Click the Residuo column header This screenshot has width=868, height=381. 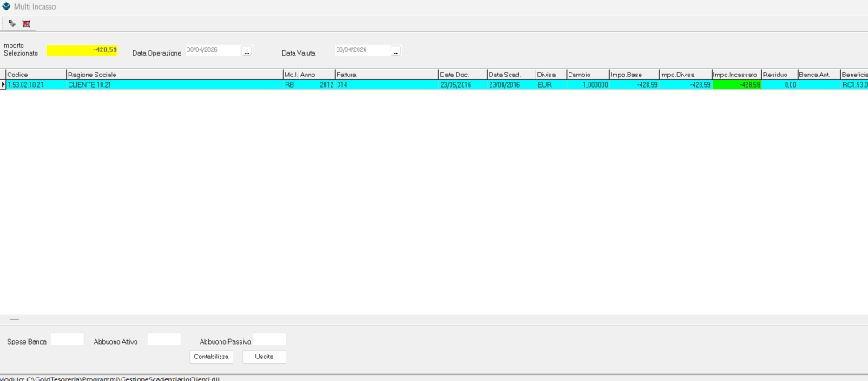tap(779, 75)
